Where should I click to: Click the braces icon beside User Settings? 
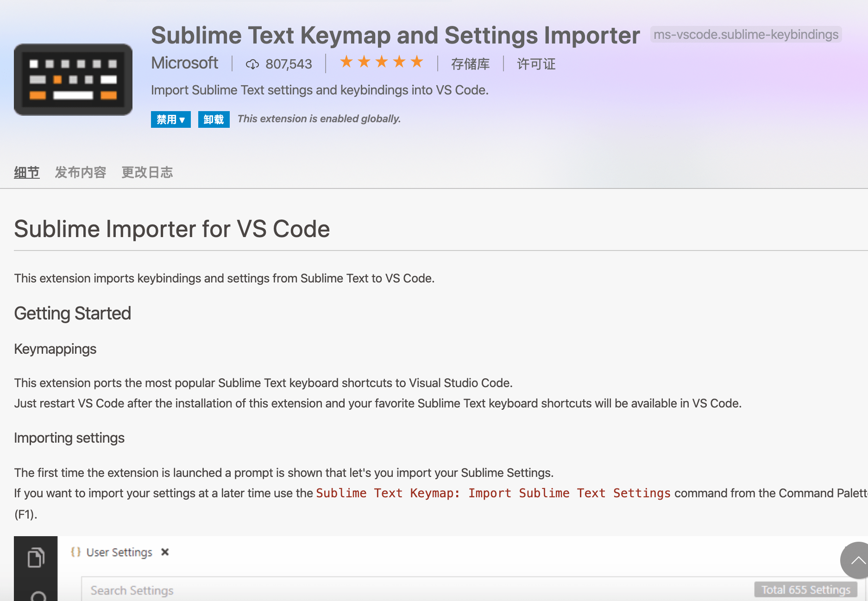pos(75,552)
